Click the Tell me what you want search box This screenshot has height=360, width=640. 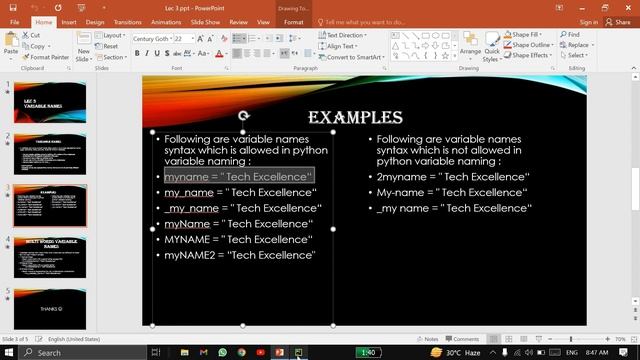[361, 22]
